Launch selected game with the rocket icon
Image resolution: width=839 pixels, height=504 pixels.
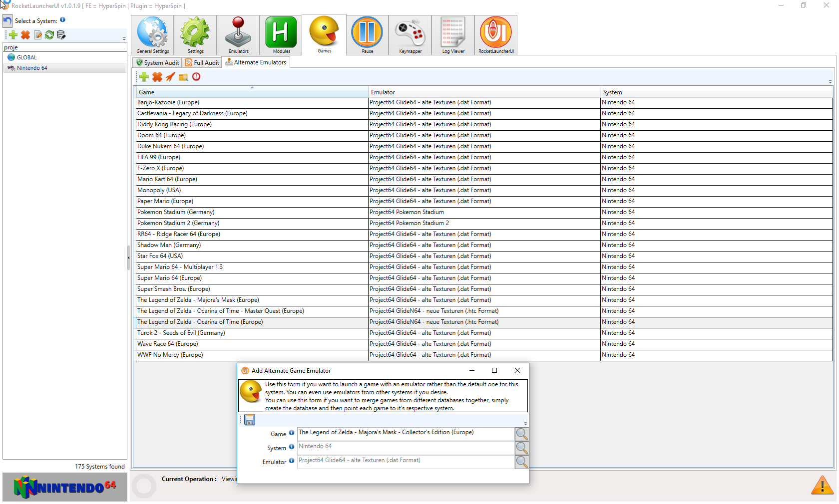(x=170, y=77)
